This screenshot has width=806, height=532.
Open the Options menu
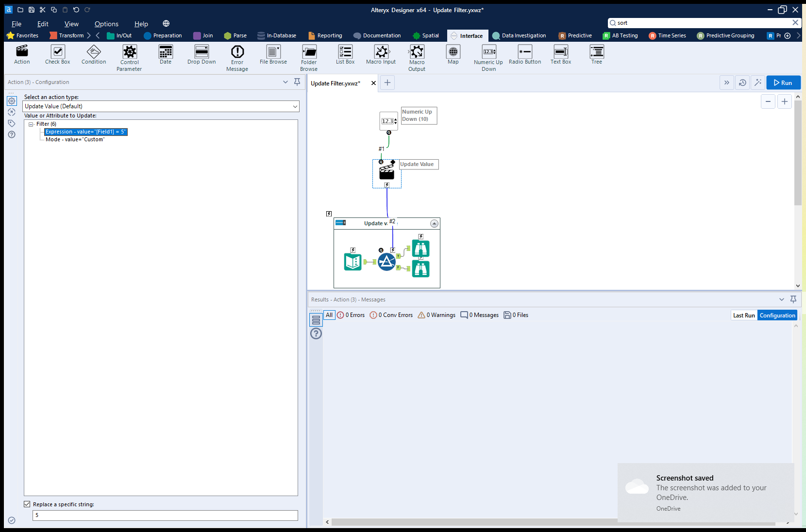click(x=106, y=24)
